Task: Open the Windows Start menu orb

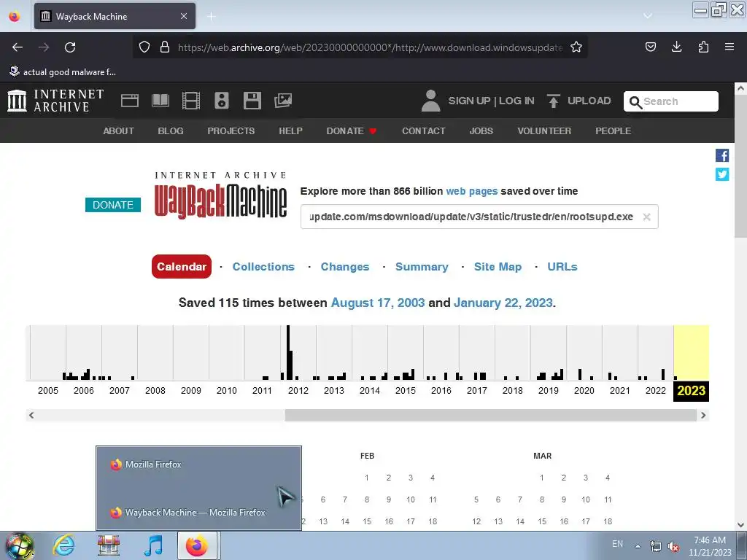Action: coord(19,545)
